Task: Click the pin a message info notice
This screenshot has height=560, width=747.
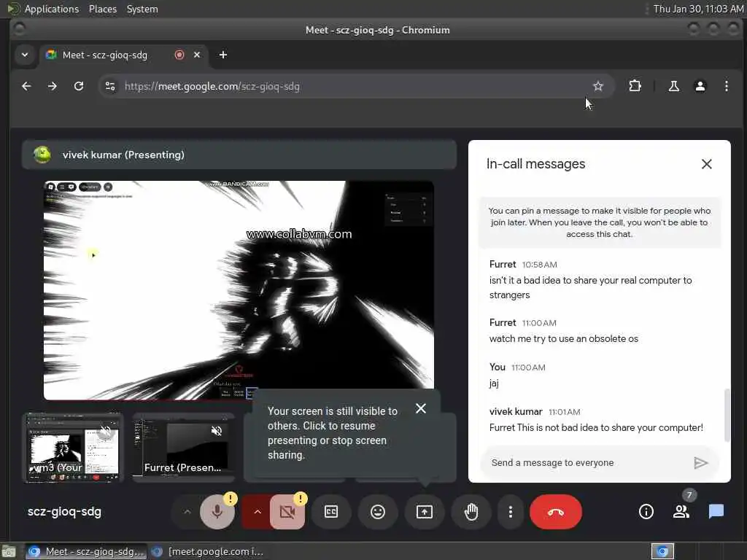Action: click(x=600, y=222)
